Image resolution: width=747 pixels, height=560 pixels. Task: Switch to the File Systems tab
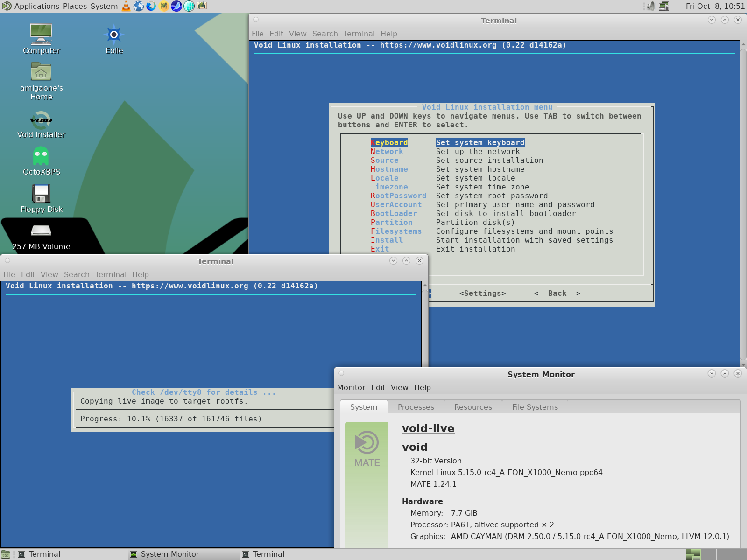pyautogui.click(x=535, y=407)
